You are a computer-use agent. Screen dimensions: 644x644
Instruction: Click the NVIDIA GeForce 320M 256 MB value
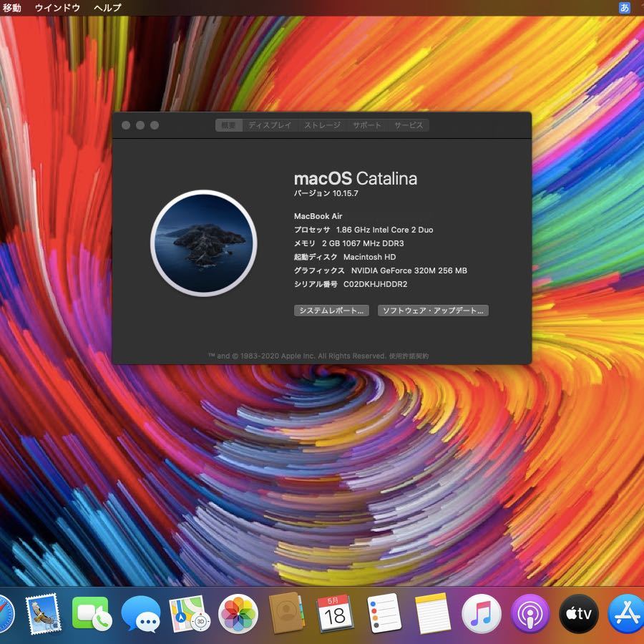pyautogui.click(x=409, y=270)
